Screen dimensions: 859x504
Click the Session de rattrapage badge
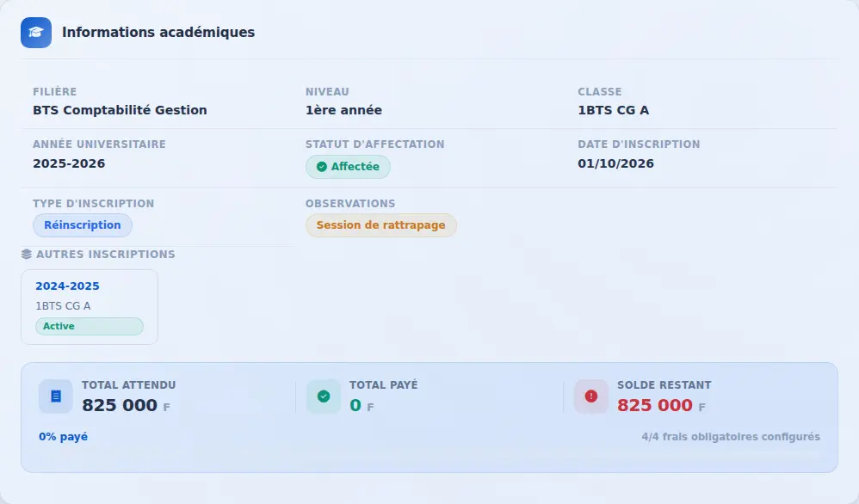click(380, 225)
